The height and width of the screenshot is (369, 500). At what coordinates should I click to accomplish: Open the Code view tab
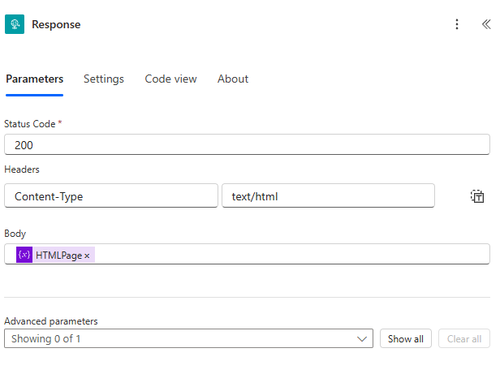point(171,79)
